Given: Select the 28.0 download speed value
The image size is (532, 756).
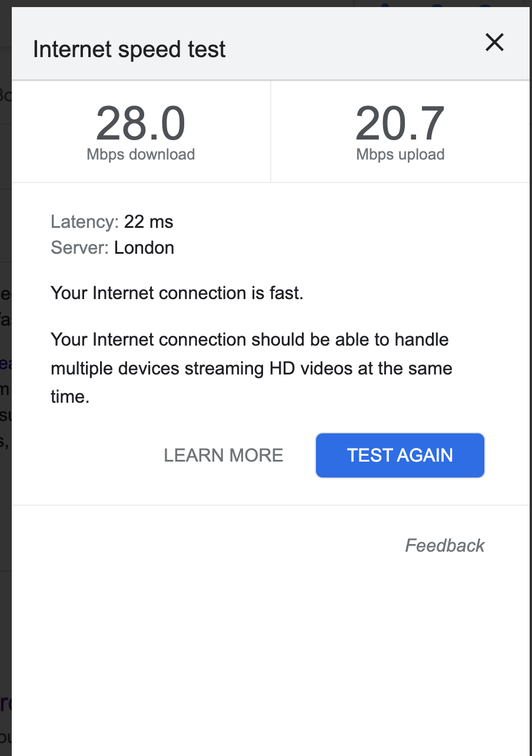Looking at the screenshot, I should coord(141,124).
